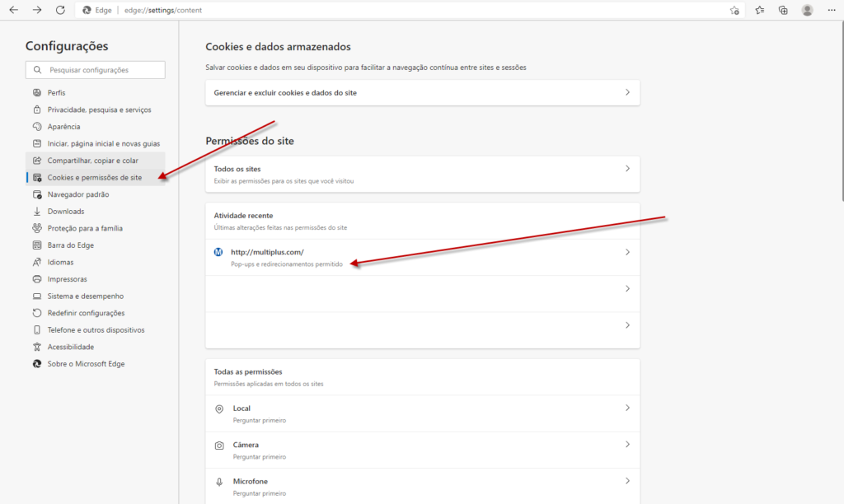This screenshot has width=844, height=504.
Task: Reload the page with the refresh icon
Action: pyautogui.click(x=60, y=10)
